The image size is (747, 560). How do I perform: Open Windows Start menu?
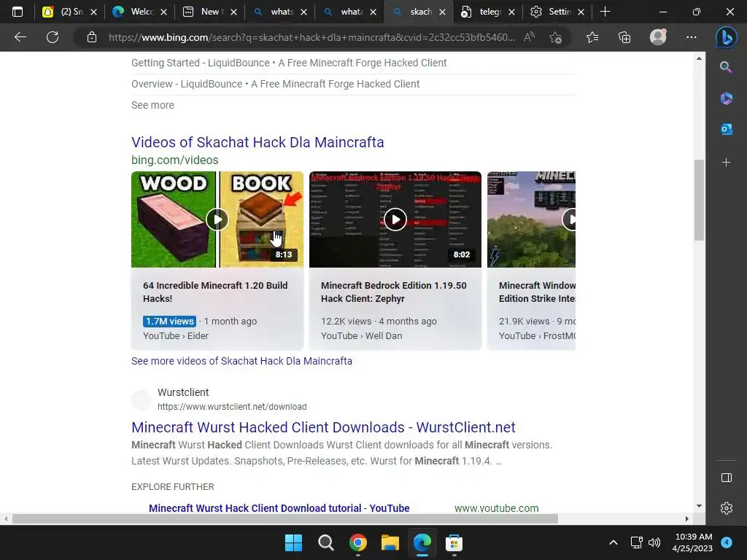(x=293, y=542)
